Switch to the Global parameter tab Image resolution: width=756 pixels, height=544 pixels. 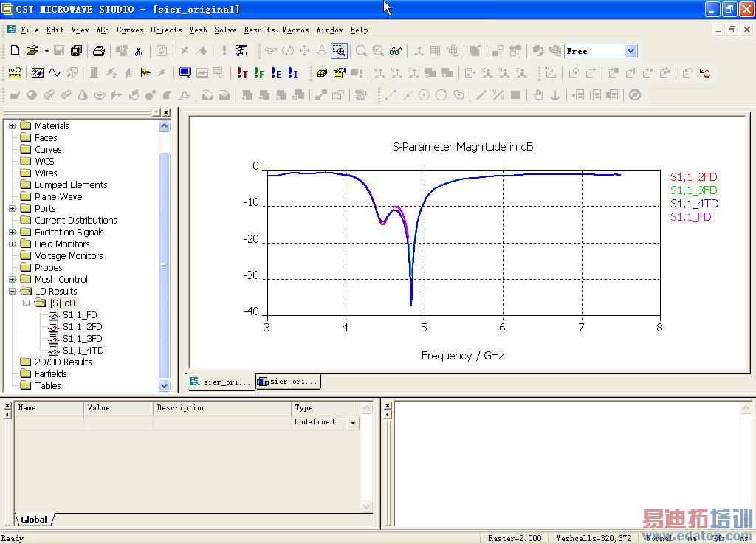click(34, 520)
